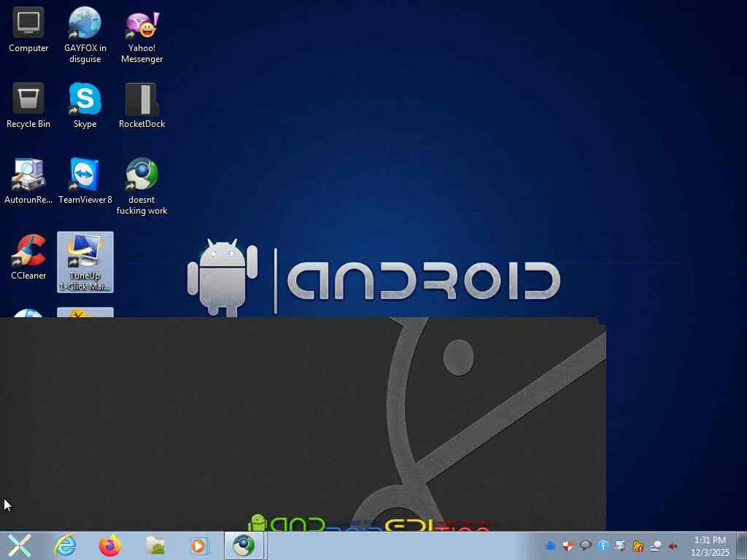Click the muted volume tray icon
Image resolution: width=747 pixels, height=560 pixels.
coord(673,546)
